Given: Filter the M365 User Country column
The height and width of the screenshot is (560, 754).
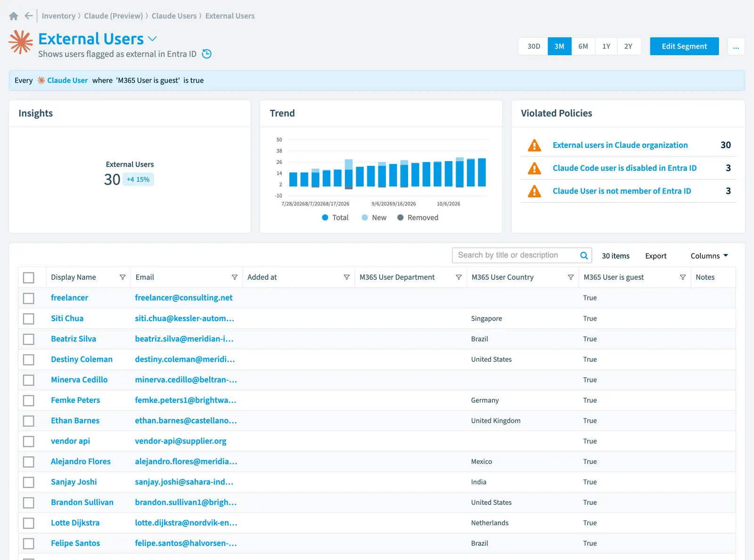Looking at the screenshot, I should tap(571, 277).
